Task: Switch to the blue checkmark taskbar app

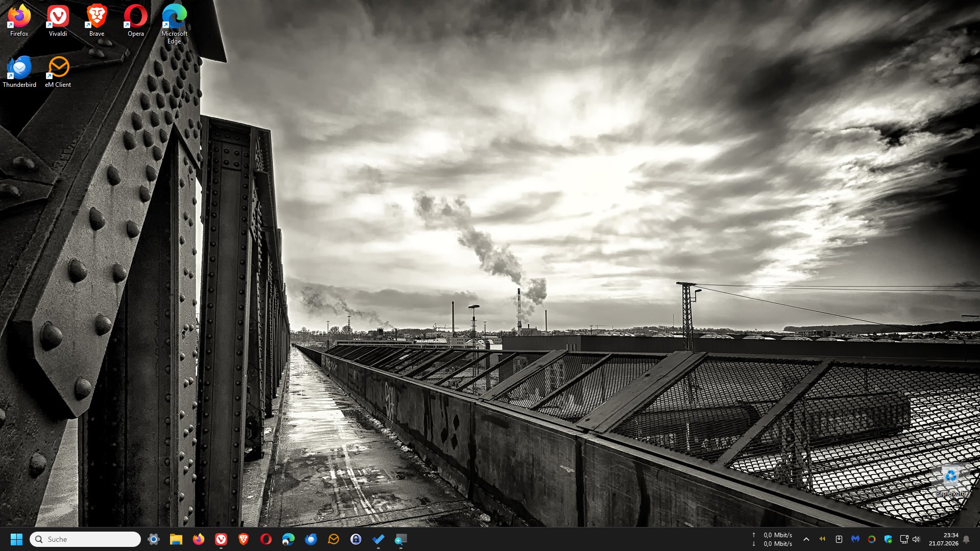Action: point(378,539)
